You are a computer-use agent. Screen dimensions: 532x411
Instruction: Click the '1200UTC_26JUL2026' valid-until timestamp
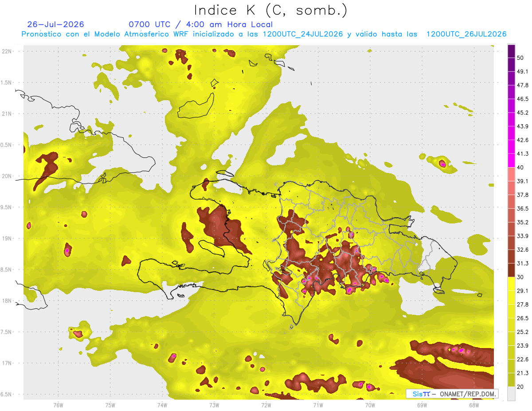pos(466,34)
